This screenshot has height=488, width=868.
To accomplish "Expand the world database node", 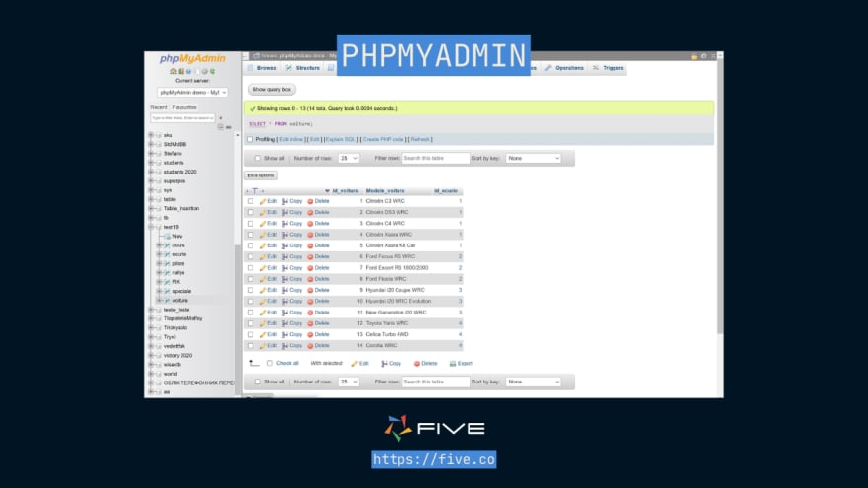I will (151, 374).
